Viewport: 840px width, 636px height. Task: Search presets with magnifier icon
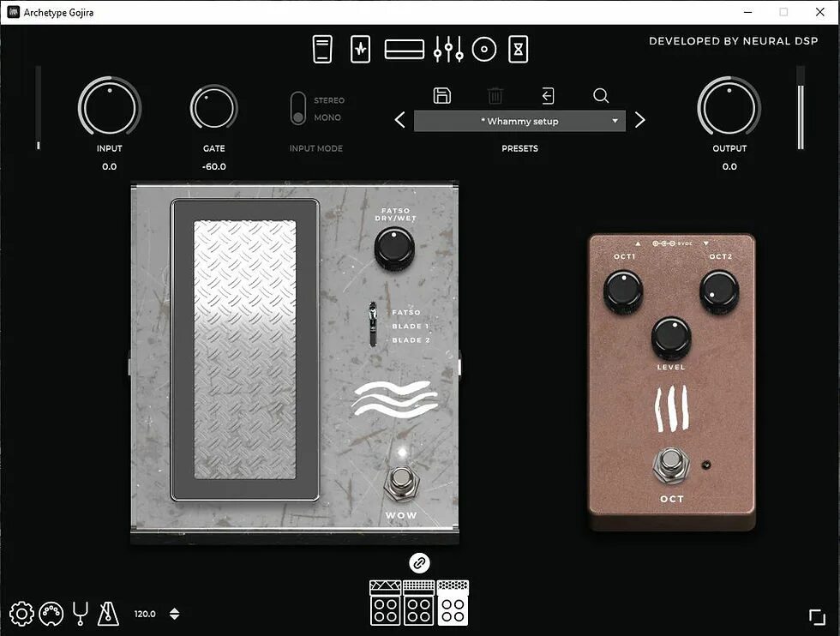click(601, 96)
